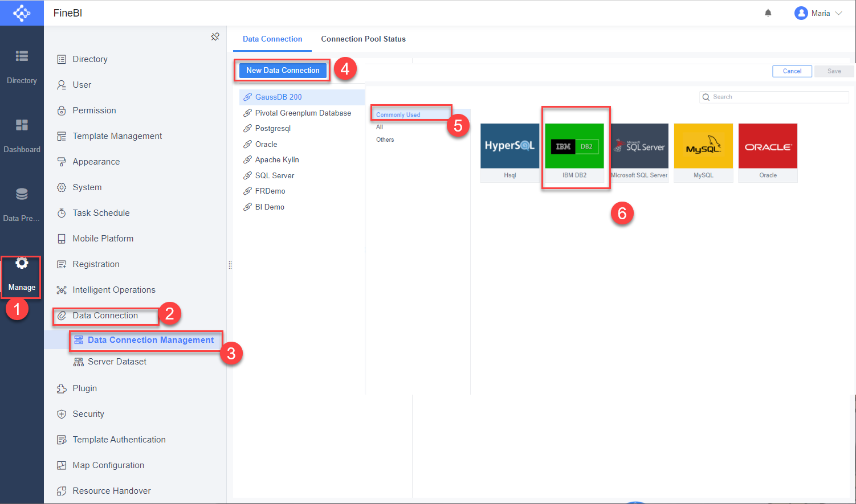Switch to Connection Pool Status tab
Image resolution: width=856 pixels, height=504 pixels.
363,39
